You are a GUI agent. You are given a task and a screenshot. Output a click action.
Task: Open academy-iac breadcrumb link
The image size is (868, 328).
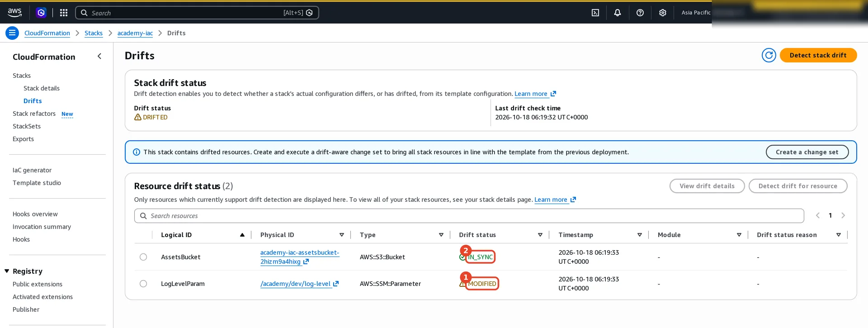(x=135, y=33)
